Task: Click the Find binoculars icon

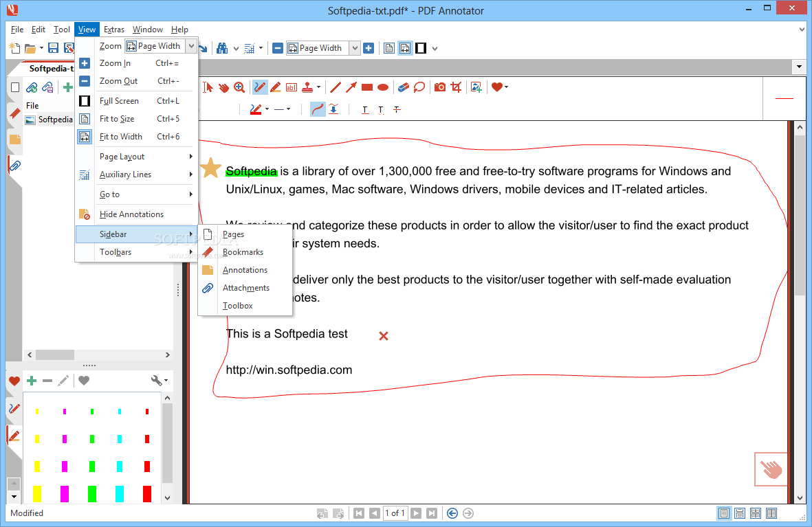Action: coord(222,48)
